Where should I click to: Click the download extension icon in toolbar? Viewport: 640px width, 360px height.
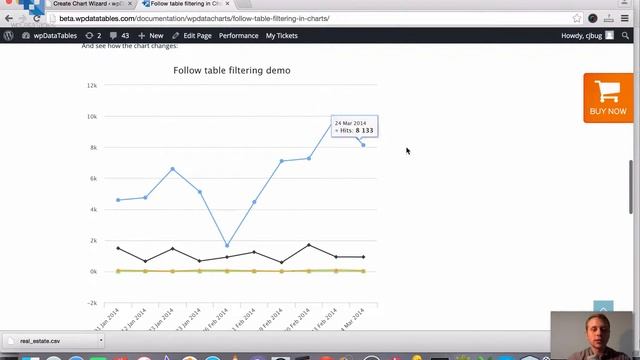[x=609, y=18]
